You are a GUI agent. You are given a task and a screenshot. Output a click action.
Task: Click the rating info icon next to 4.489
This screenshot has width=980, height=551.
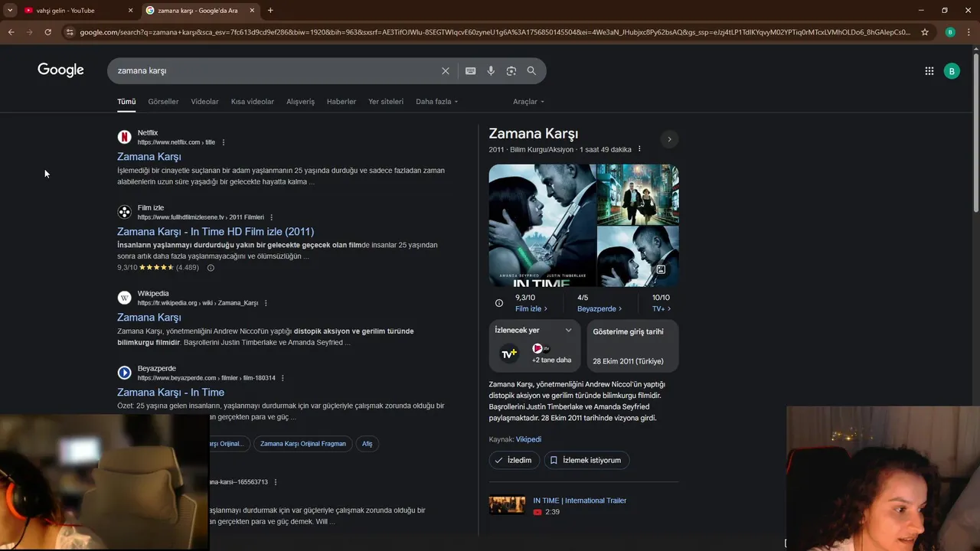pos(211,268)
